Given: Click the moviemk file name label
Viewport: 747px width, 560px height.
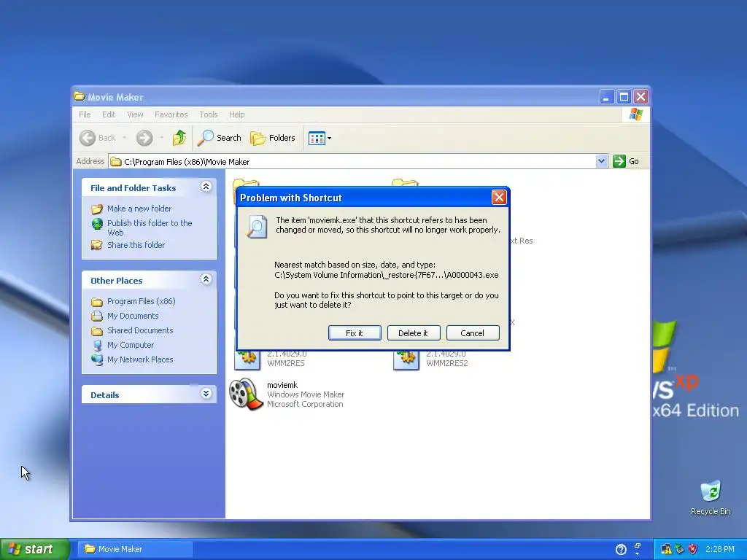Looking at the screenshot, I should 282,385.
